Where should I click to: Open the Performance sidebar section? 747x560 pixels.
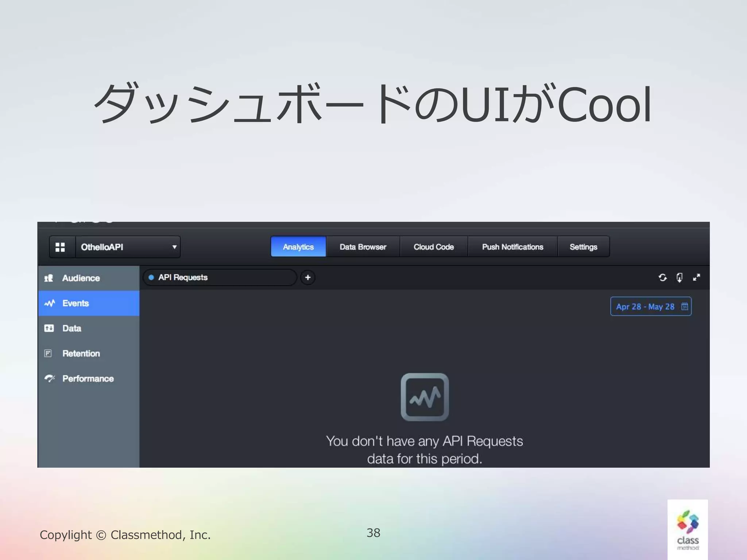pyautogui.click(x=89, y=379)
